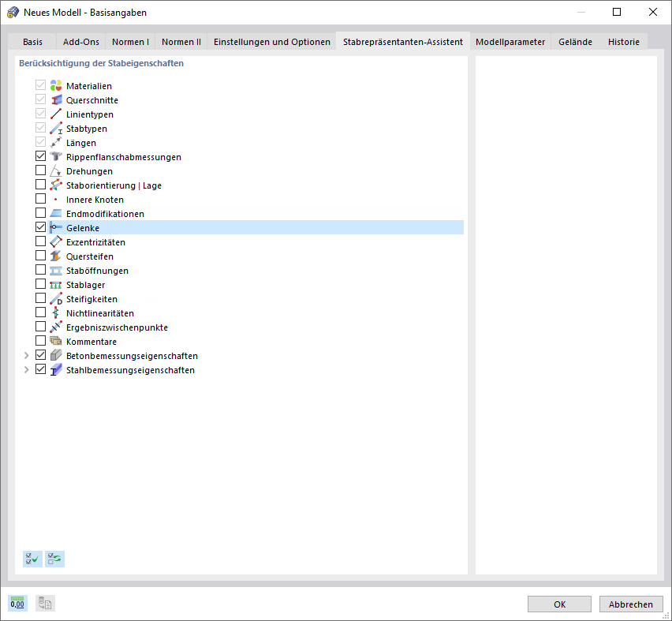Click the Ergebniszwischenpunkte icon
672x621 pixels.
coord(56,327)
